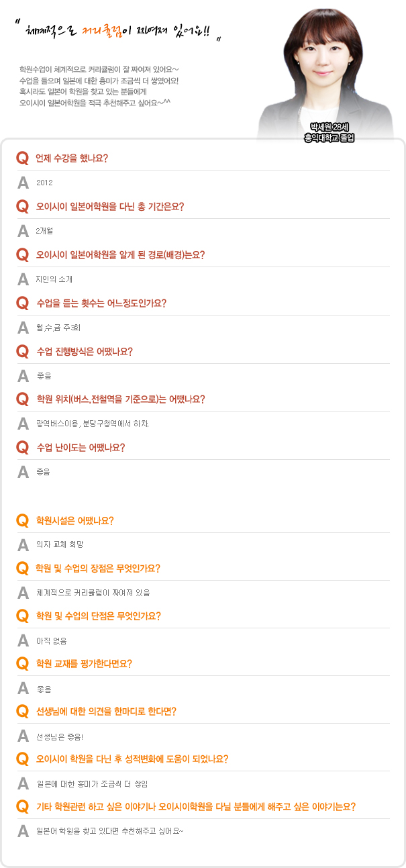Click the Q icon beside "수업 난이도는 어땠나요?"
Viewport: 406px width, 868px height.
click(22, 448)
